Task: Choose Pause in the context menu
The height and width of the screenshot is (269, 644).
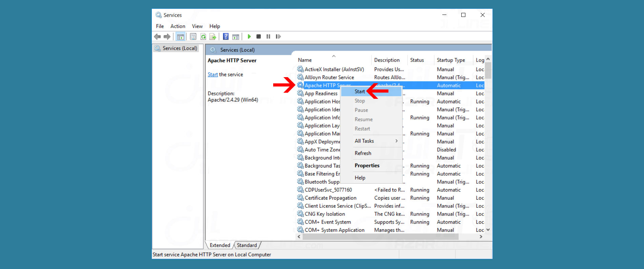Action: [371, 110]
